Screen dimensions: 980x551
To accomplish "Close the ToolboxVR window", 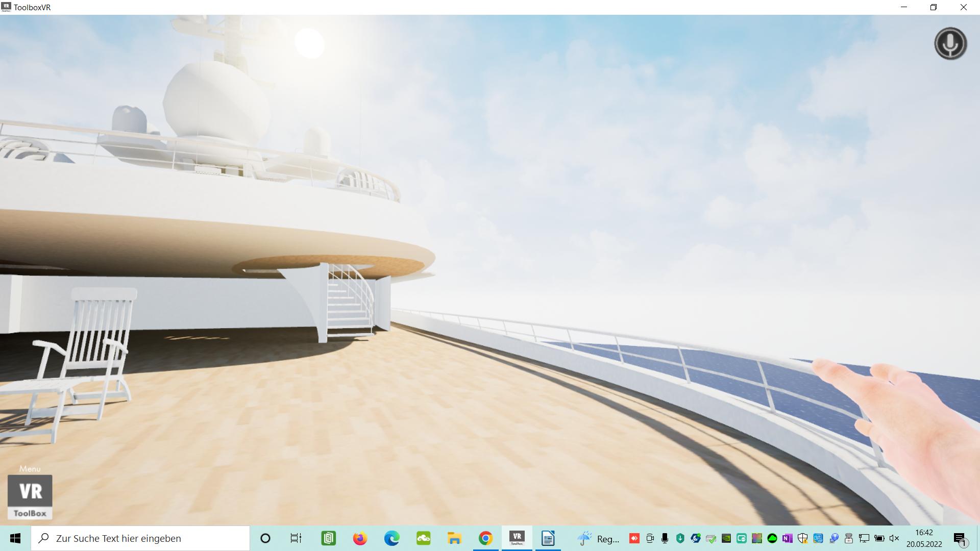I will click(964, 7).
